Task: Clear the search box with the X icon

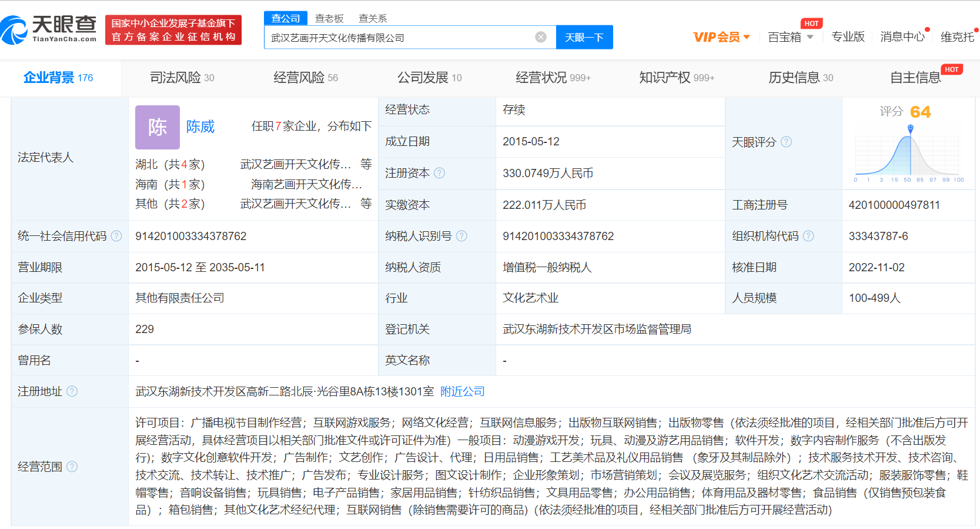Action: coord(541,37)
